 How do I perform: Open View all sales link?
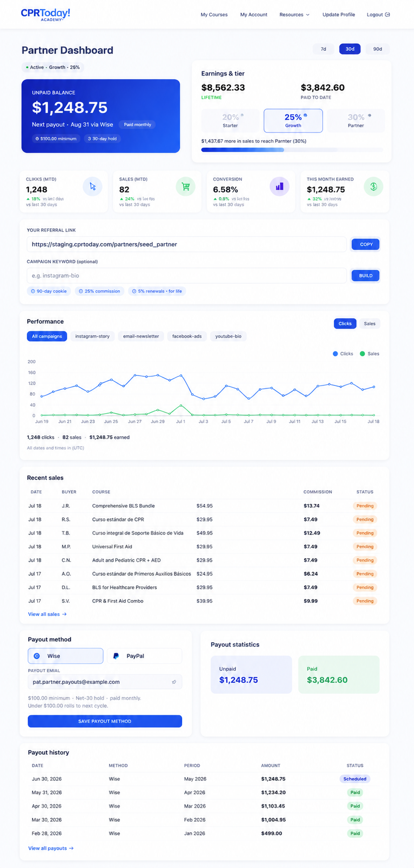click(x=47, y=615)
